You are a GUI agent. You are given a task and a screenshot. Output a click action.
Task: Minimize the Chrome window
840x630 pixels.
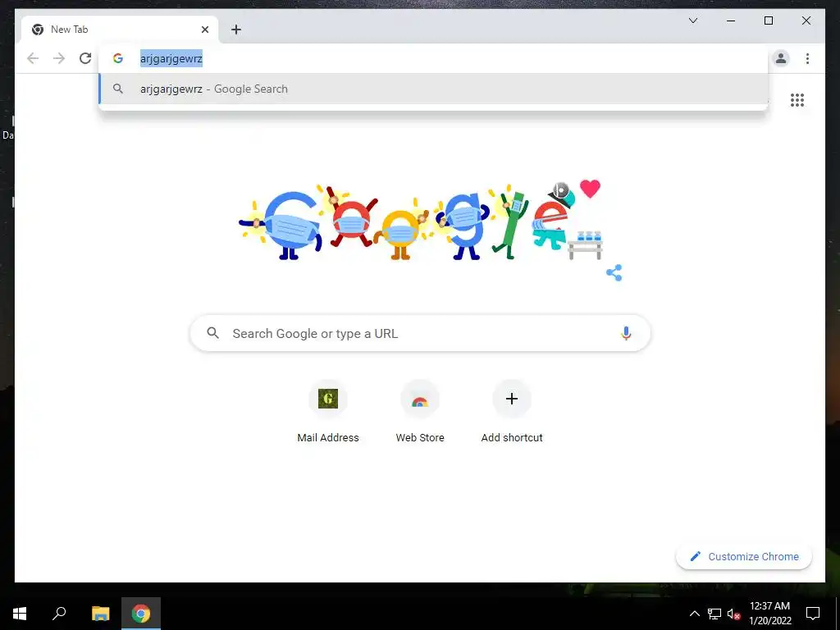coord(731,21)
